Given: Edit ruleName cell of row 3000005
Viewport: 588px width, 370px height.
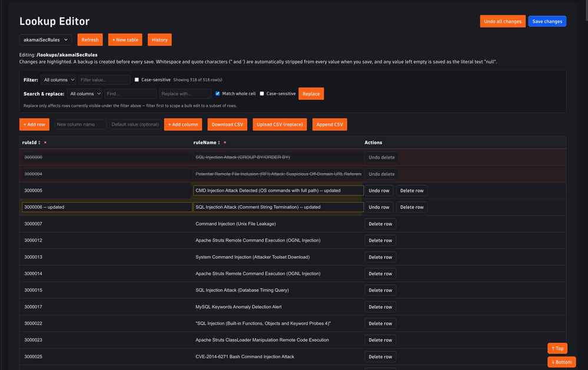Looking at the screenshot, I should tap(278, 191).
